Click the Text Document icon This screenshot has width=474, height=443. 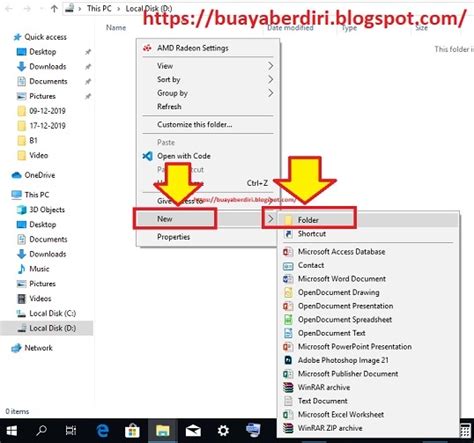pos(288,401)
